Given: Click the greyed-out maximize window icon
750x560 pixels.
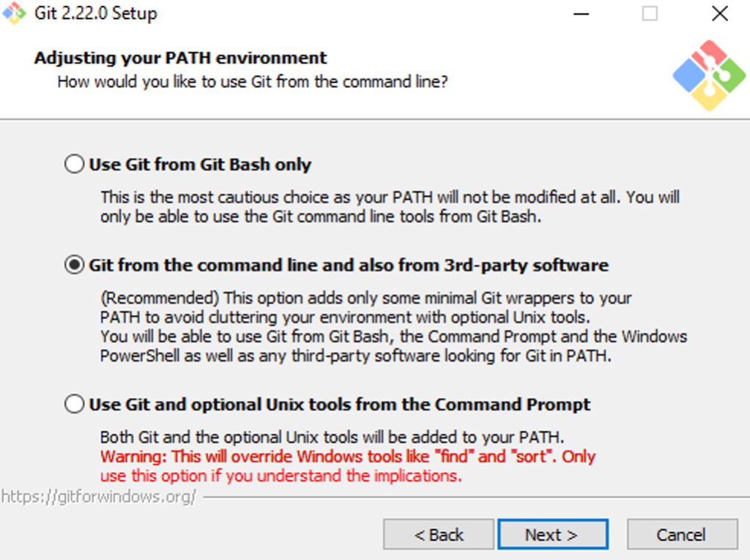Looking at the screenshot, I should (x=650, y=13).
